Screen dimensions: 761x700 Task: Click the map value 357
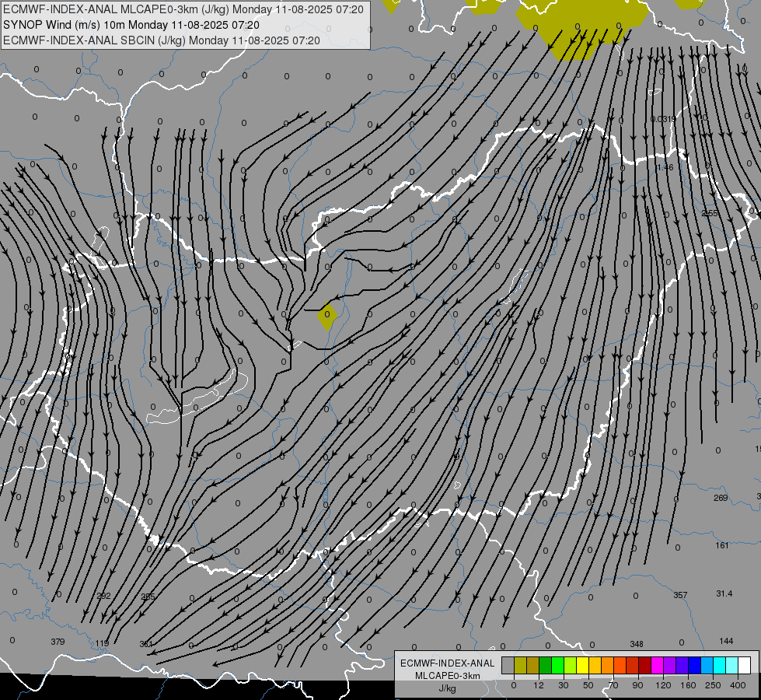pyautogui.click(x=680, y=595)
